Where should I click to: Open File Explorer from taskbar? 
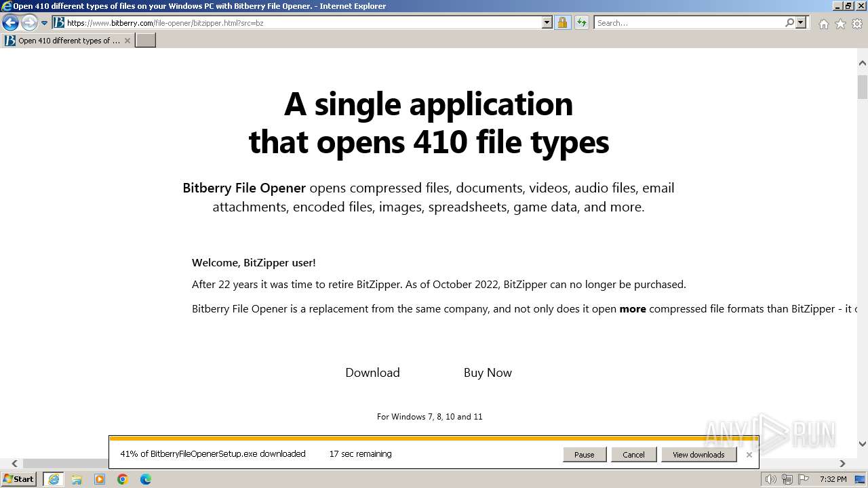tap(77, 479)
